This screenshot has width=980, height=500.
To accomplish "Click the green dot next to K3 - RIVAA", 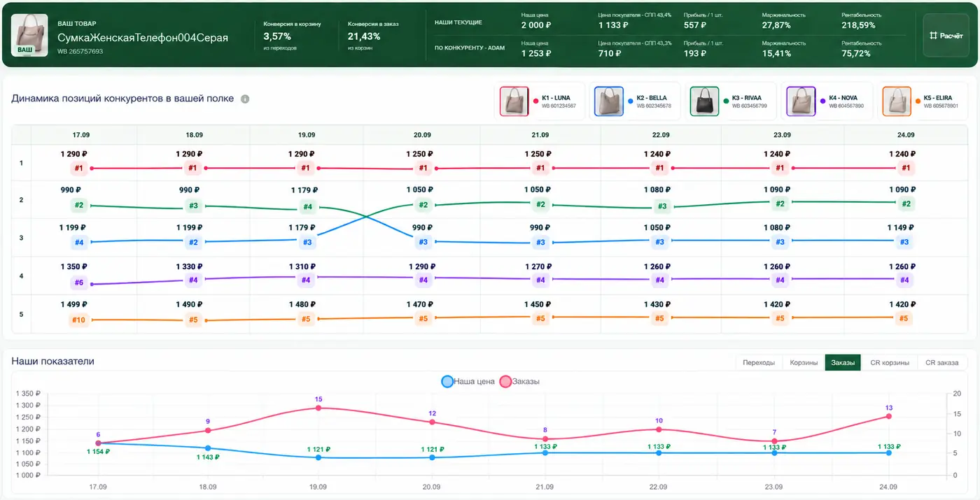I will [726, 101].
